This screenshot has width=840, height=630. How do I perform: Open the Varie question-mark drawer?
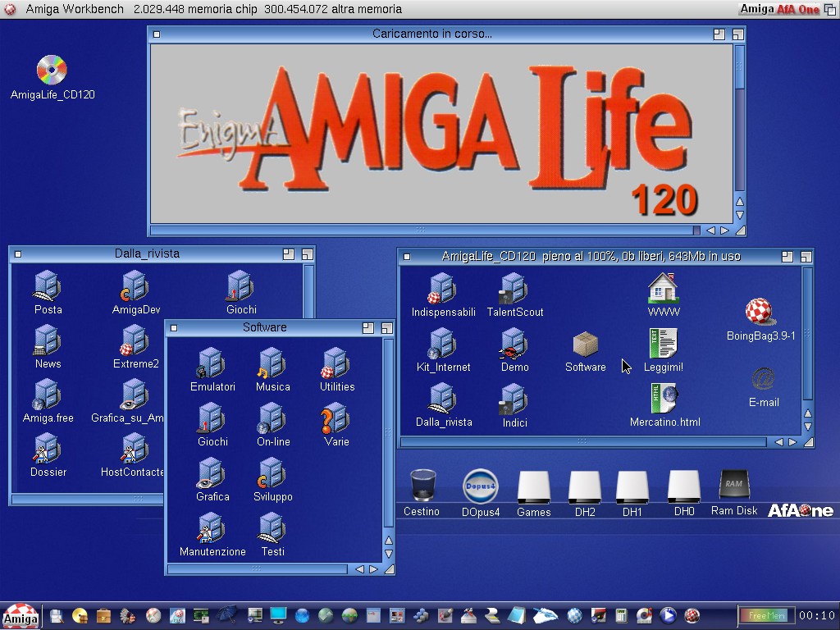click(x=336, y=419)
